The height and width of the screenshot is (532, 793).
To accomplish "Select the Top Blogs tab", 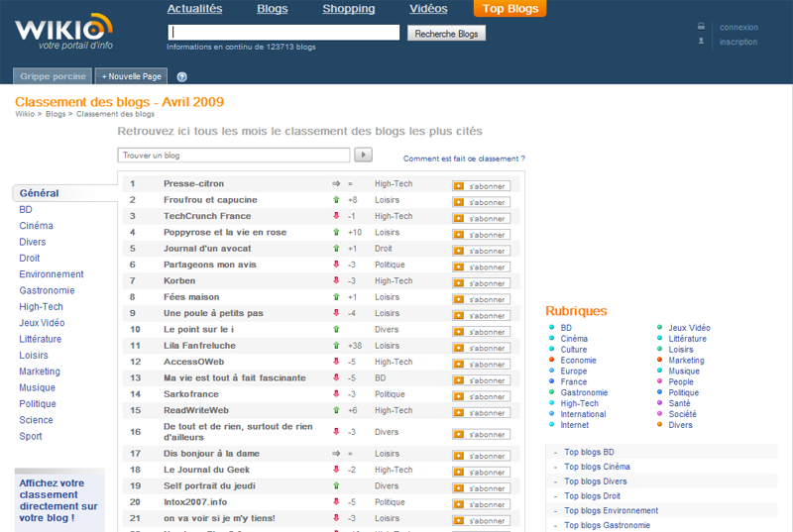I will coord(510,9).
